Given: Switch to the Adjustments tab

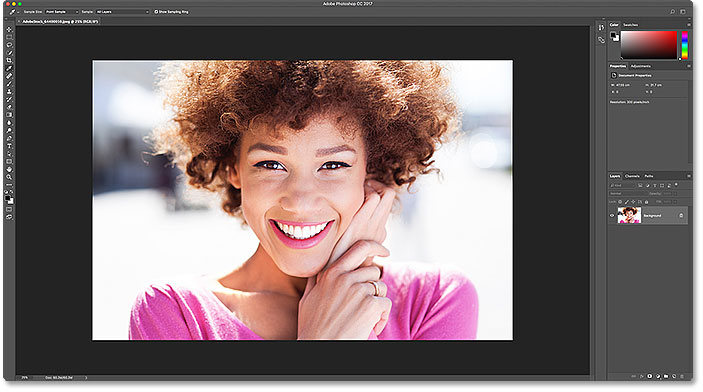Looking at the screenshot, I should (641, 66).
